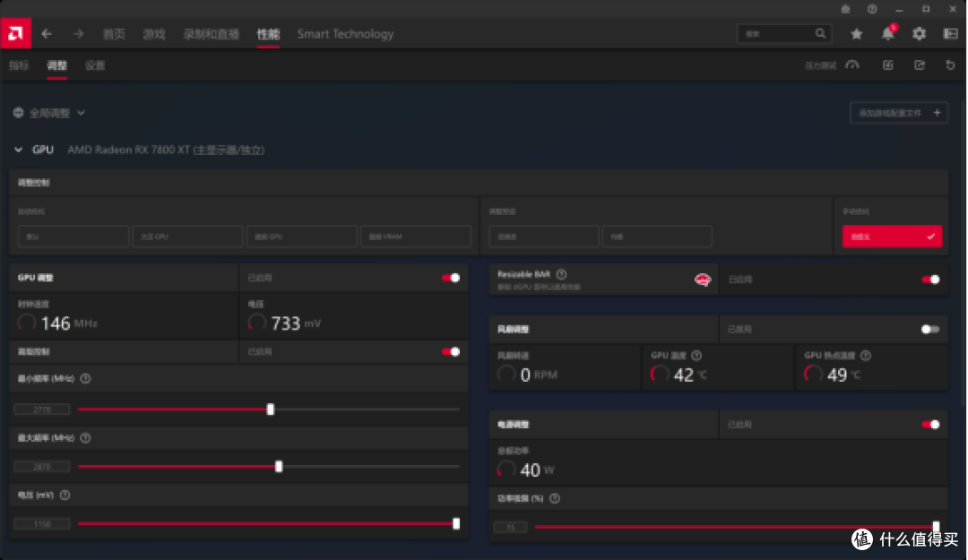Toggle the GPU 调整 switch
This screenshot has height=560, width=968.
point(451,278)
